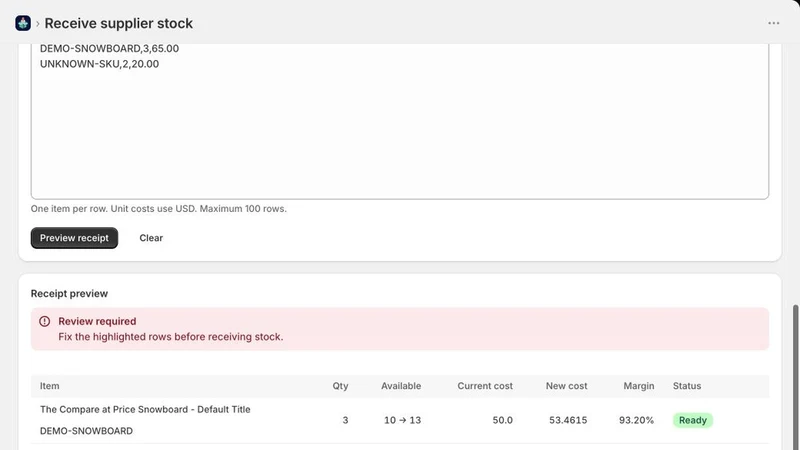Click 'Fix the highlighted rows' message
Screen dimensions: 800x450
pyautogui.click(x=170, y=337)
